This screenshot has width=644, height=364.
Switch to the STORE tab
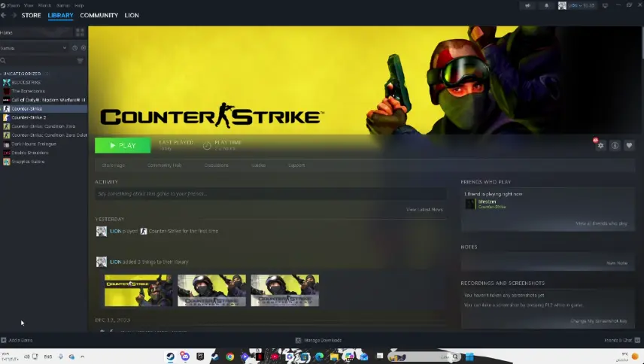click(31, 15)
